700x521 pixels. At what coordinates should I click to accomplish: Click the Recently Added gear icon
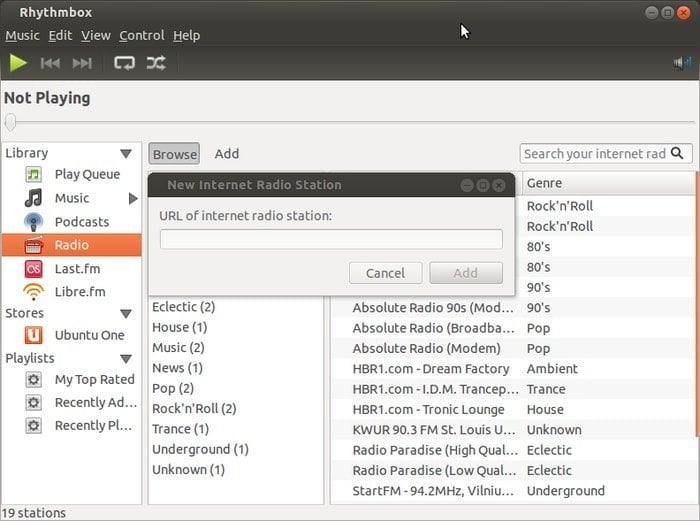coord(33,403)
